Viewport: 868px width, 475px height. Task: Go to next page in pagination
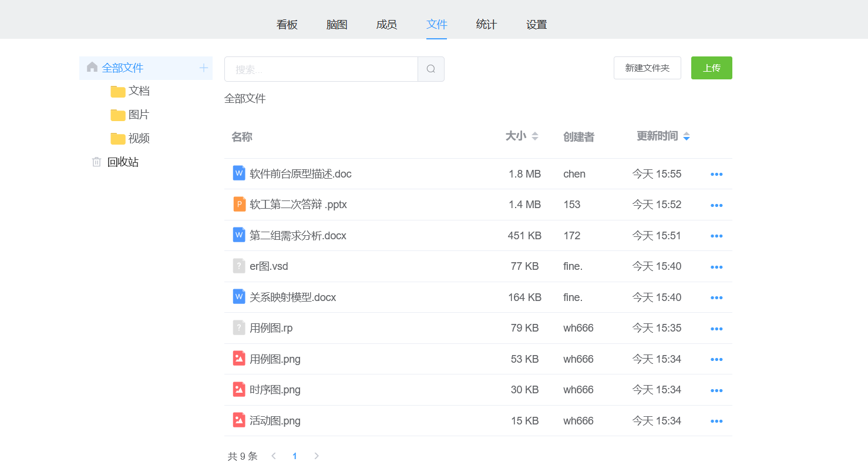tap(317, 456)
